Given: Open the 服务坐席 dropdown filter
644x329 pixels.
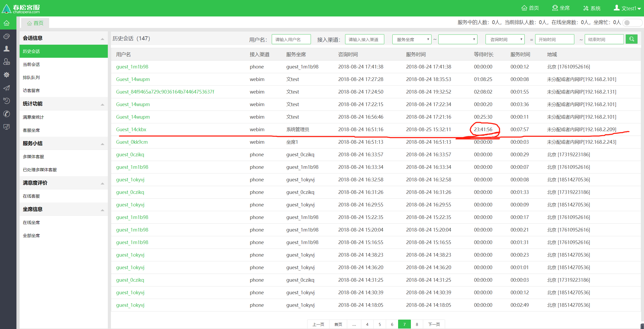Looking at the screenshot, I should [x=412, y=39].
